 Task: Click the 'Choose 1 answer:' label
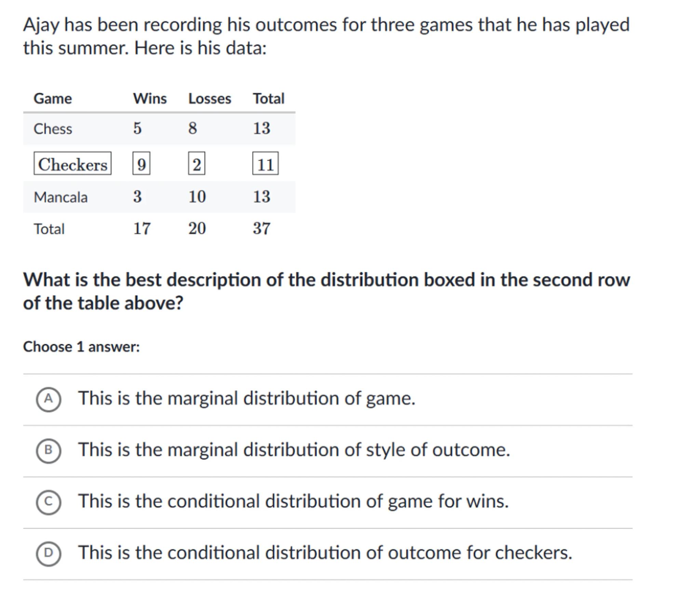[81, 347]
